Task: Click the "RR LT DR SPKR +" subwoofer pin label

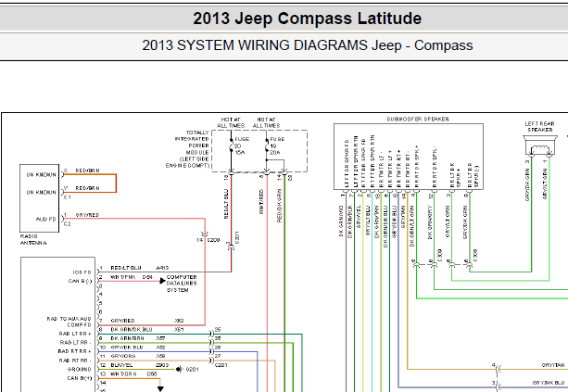Action: point(455,175)
